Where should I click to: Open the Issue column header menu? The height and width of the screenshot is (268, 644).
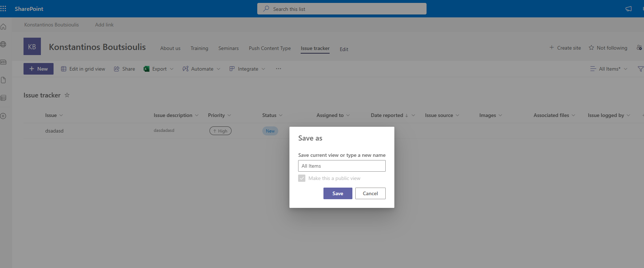(54, 115)
